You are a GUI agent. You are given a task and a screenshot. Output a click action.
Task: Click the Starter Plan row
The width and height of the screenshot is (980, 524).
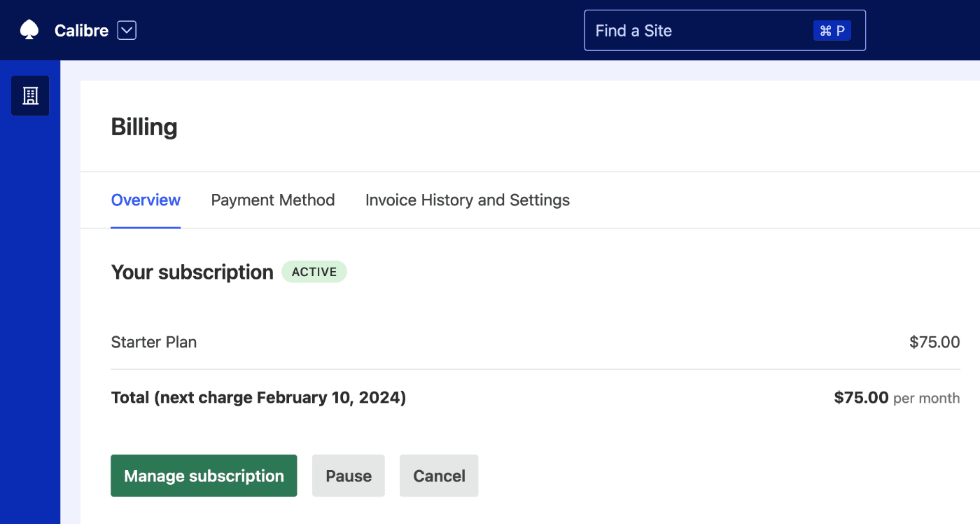153,342
